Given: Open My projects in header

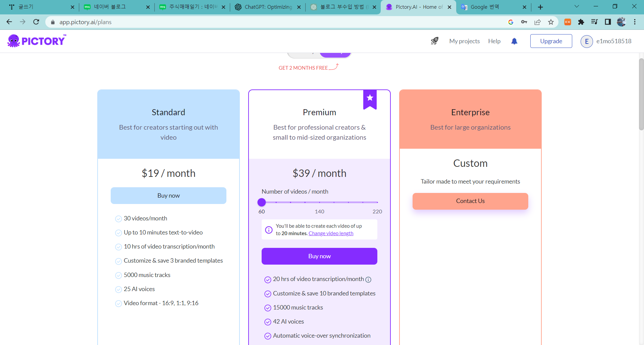Looking at the screenshot, I should point(465,41).
